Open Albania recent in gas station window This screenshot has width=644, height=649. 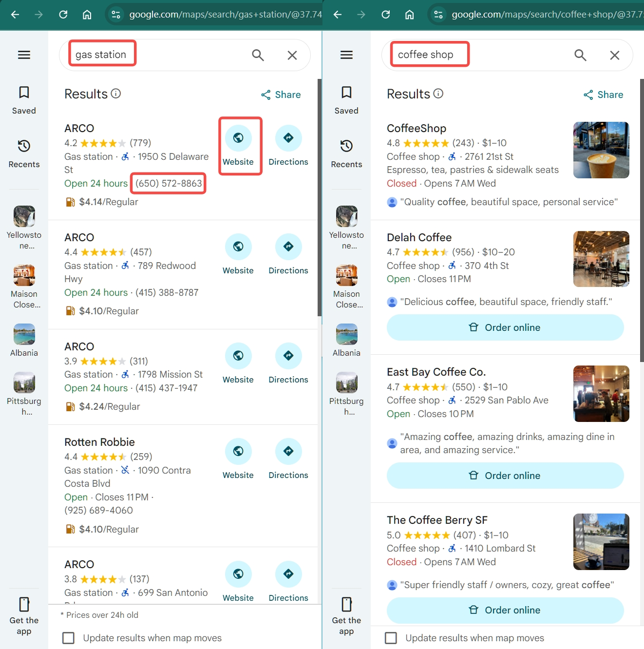pos(24,340)
